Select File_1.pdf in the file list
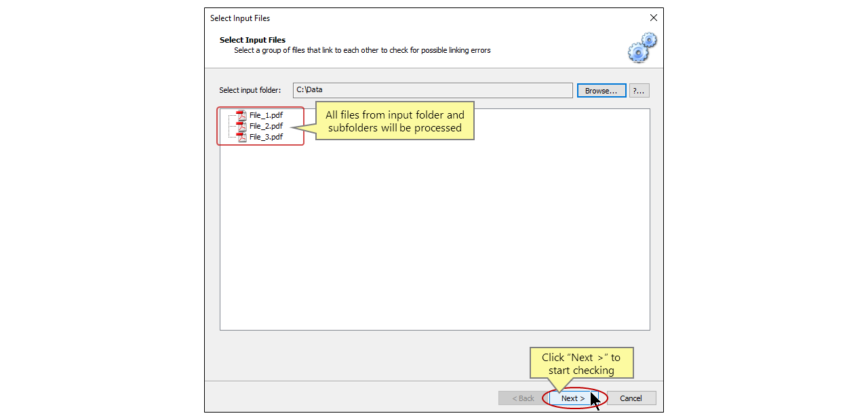This screenshot has width=868, height=420. coord(266,115)
